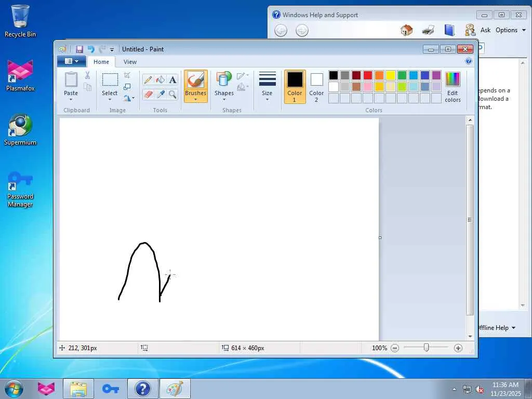Pick the black color swatch
This screenshot has height=399, width=532.
pyautogui.click(x=334, y=75)
